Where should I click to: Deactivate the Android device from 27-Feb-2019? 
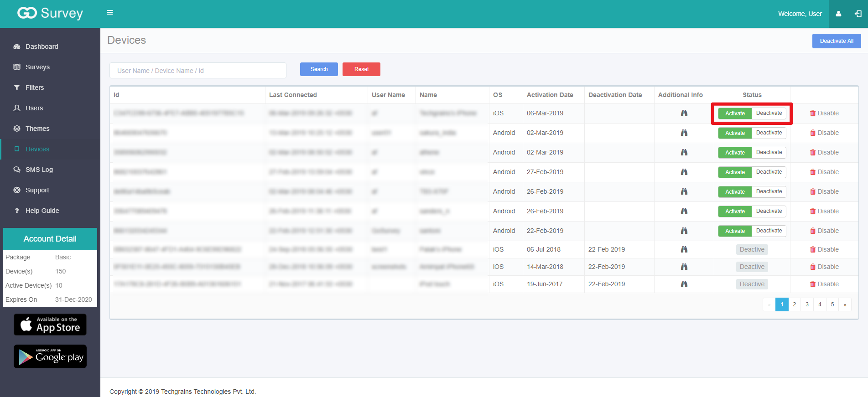click(x=769, y=172)
